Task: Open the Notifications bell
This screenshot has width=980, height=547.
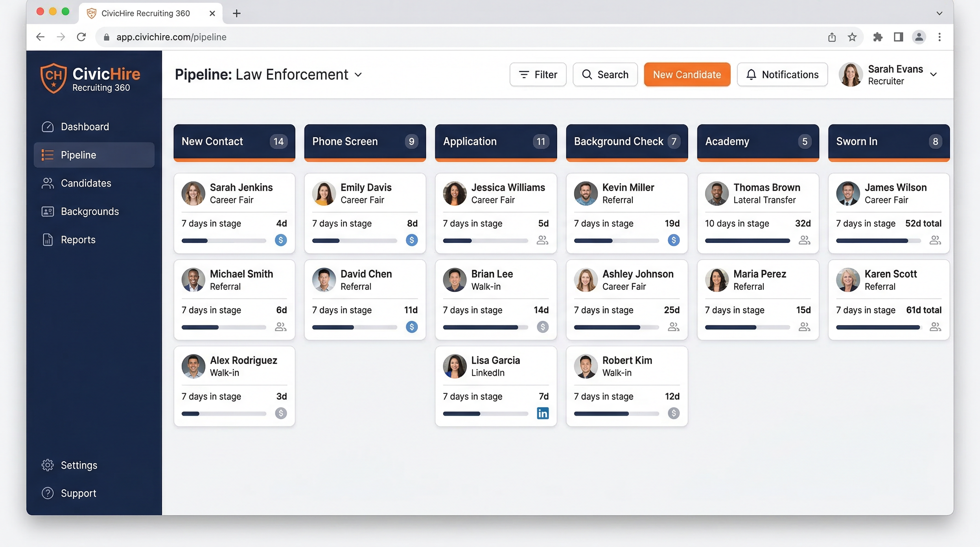Action: click(782, 74)
